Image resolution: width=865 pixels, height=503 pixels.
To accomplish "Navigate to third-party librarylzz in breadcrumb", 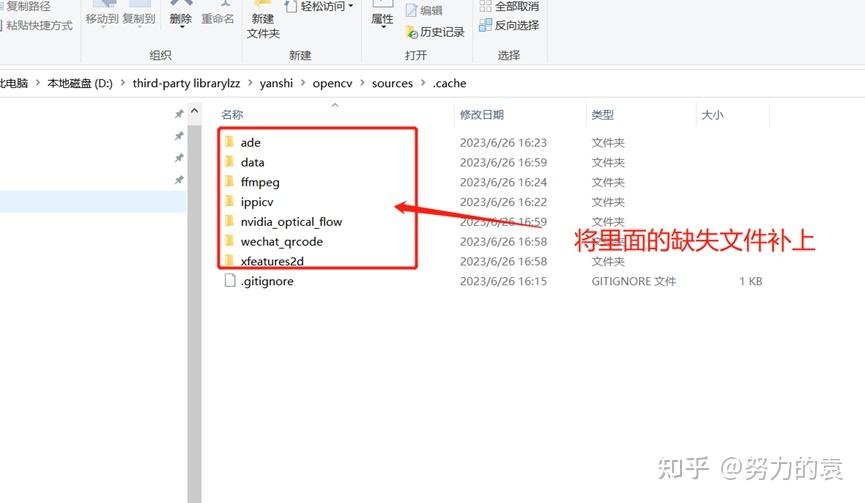I will [x=186, y=83].
